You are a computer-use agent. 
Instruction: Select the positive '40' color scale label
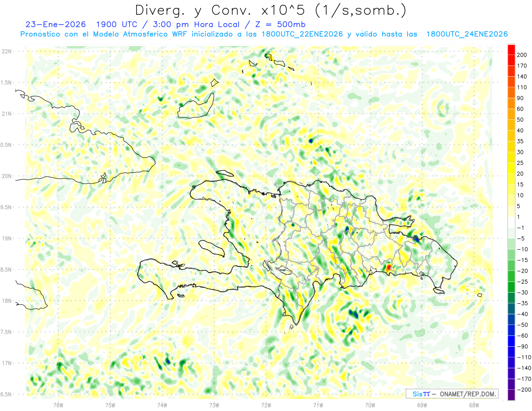[520, 130]
